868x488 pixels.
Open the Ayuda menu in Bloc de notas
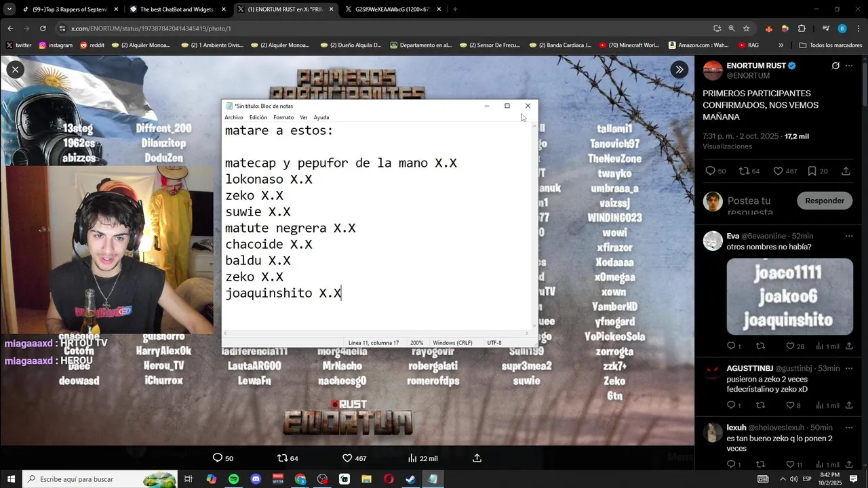click(321, 117)
